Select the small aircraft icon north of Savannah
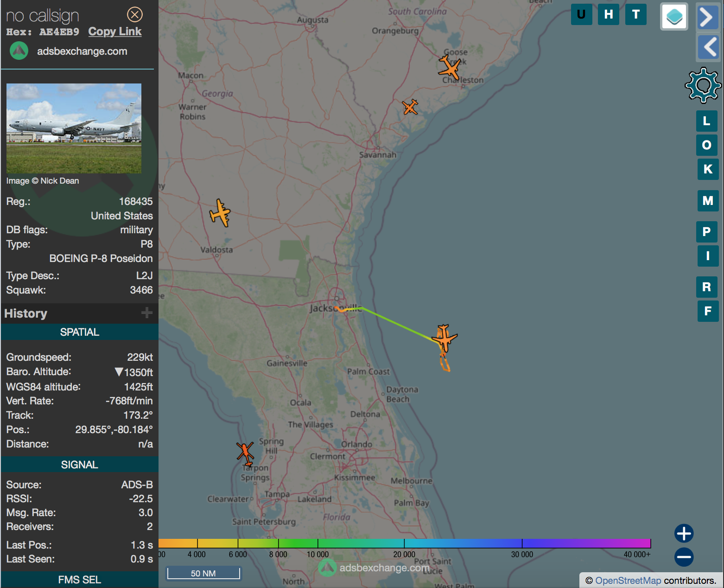 tap(410, 107)
